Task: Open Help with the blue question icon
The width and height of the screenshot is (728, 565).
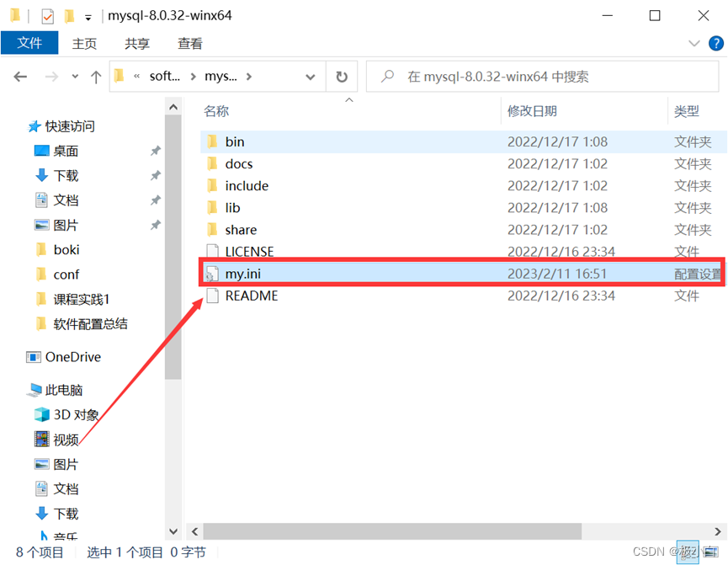Action: (x=716, y=43)
